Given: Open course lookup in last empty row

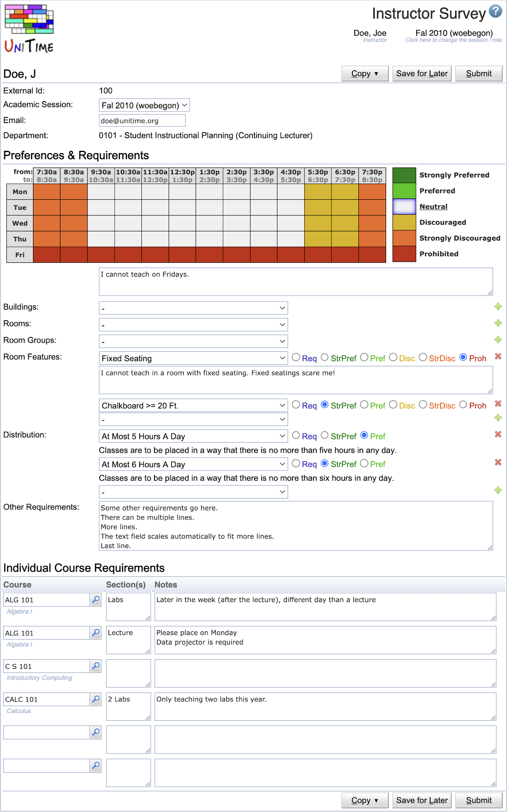Looking at the screenshot, I should tap(96, 766).
